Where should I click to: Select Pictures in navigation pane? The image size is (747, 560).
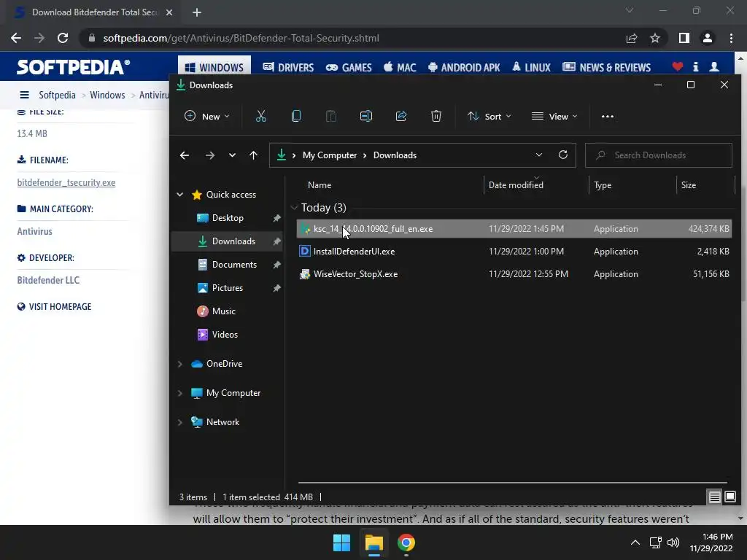pos(228,288)
